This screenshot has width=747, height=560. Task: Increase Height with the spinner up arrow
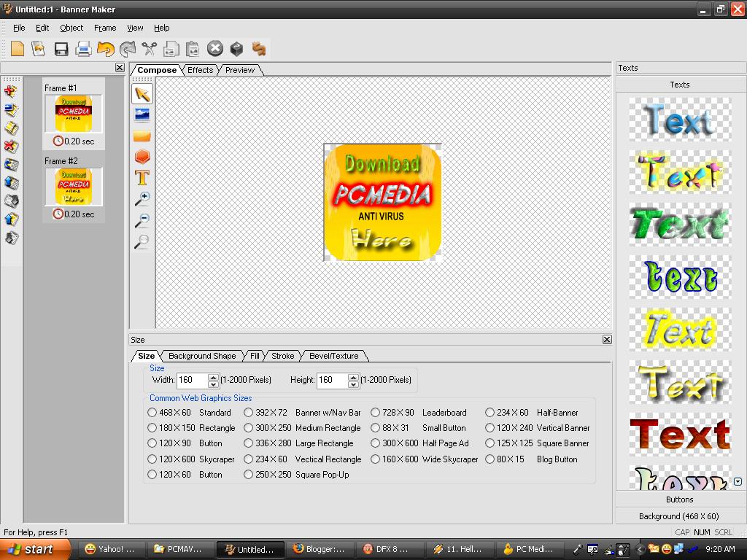pos(354,377)
